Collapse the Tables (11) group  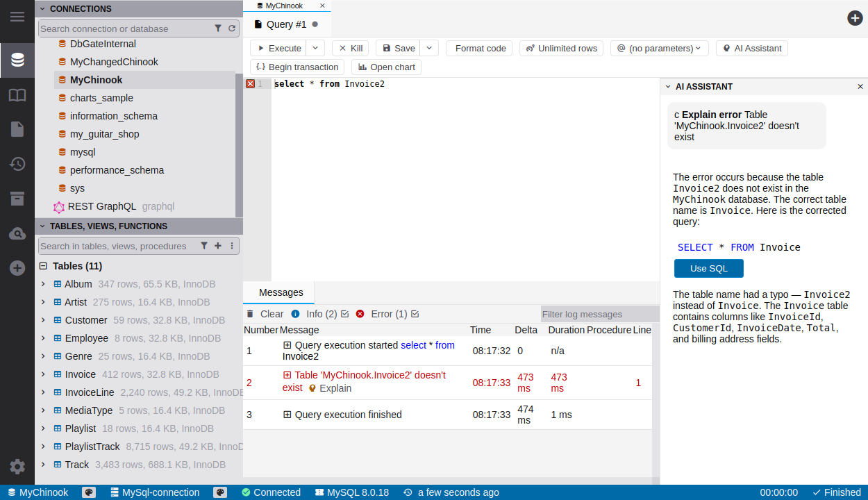coord(43,266)
